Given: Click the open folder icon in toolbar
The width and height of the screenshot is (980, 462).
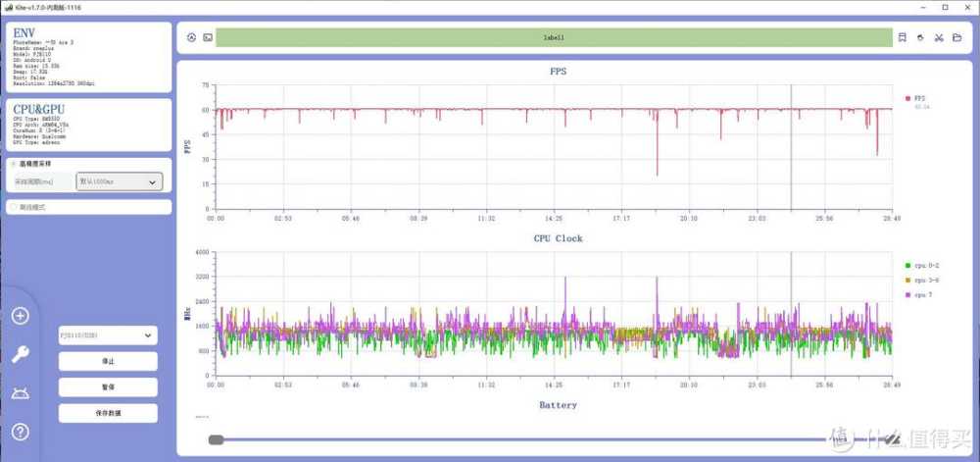Looking at the screenshot, I should pos(955,37).
